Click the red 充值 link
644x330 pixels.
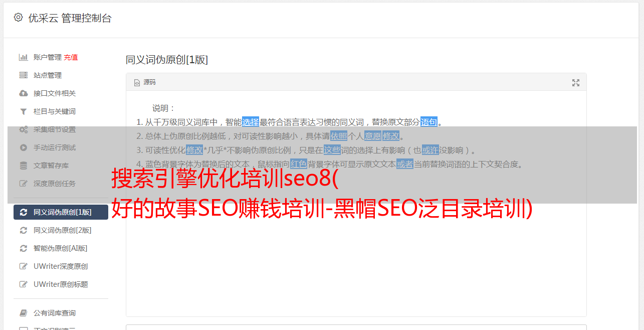pyautogui.click(x=71, y=57)
